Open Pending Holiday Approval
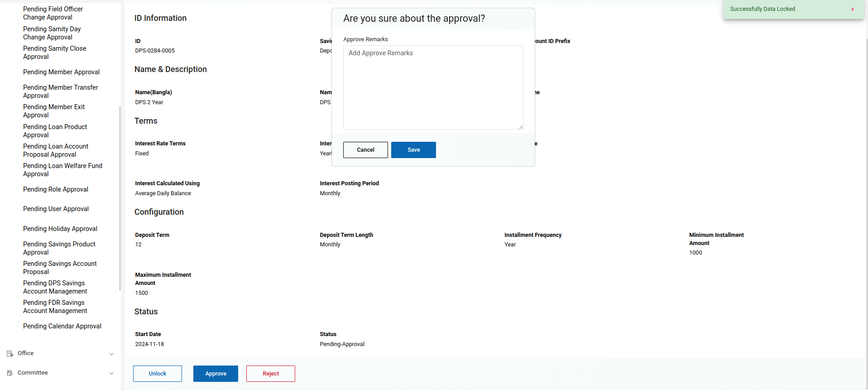Image resolution: width=868 pixels, height=390 pixels. tap(60, 229)
